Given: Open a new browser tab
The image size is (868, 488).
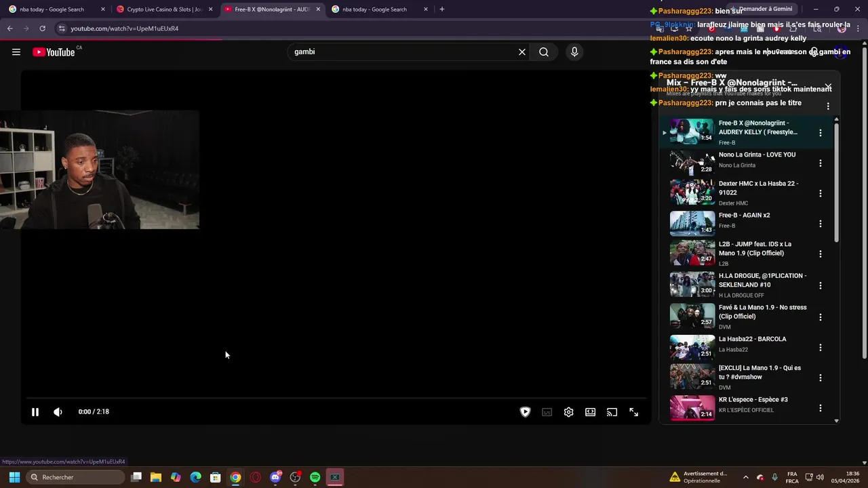Looking at the screenshot, I should point(442,9).
